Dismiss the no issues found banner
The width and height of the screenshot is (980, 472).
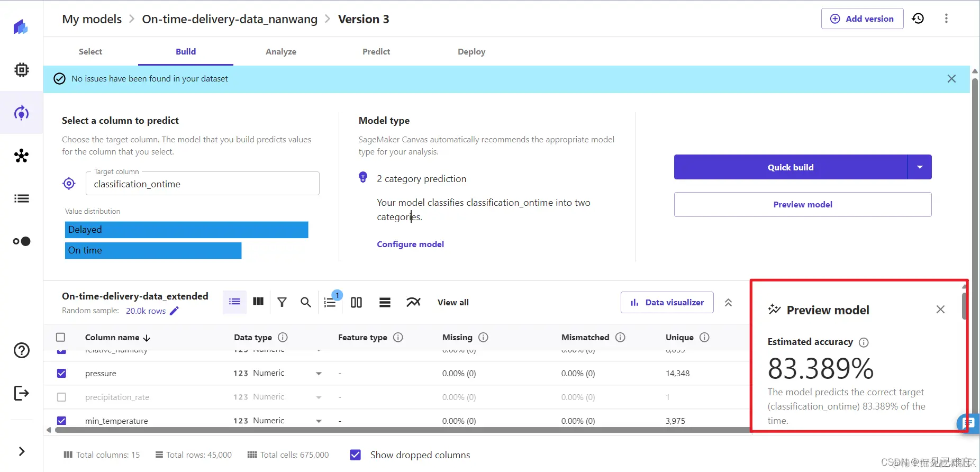click(951, 79)
